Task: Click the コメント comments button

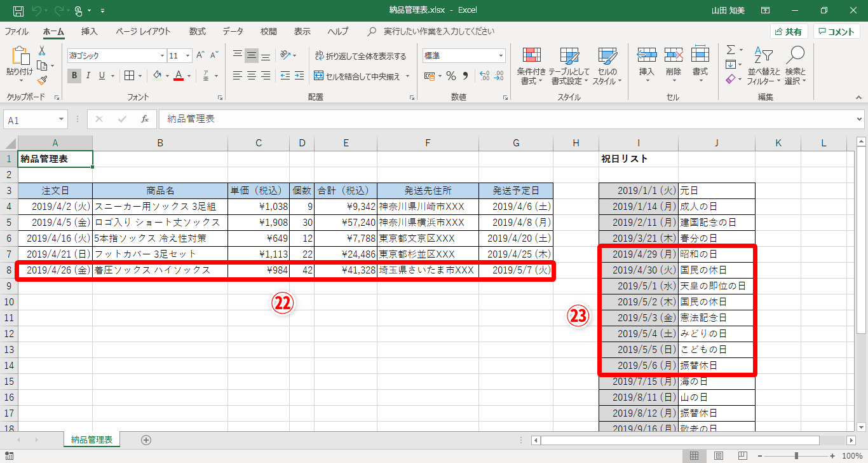Action: point(836,32)
